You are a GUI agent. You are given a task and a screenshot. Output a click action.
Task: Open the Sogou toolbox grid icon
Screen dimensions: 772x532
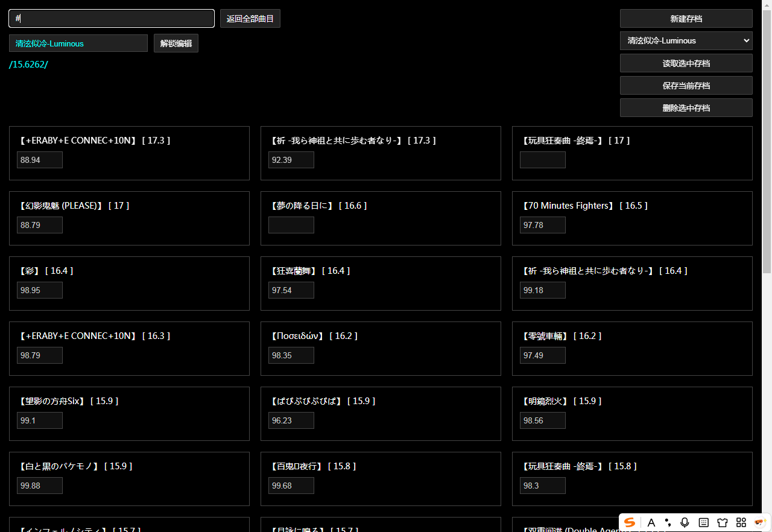tap(741, 522)
